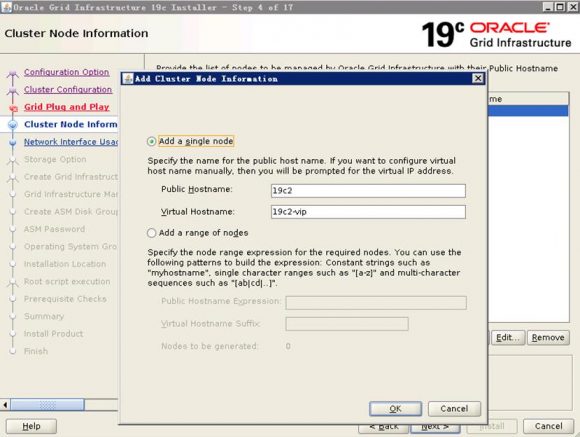Image resolution: width=580 pixels, height=437 pixels.
Task: Go to the Cluster Configuration step
Action: point(68,90)
